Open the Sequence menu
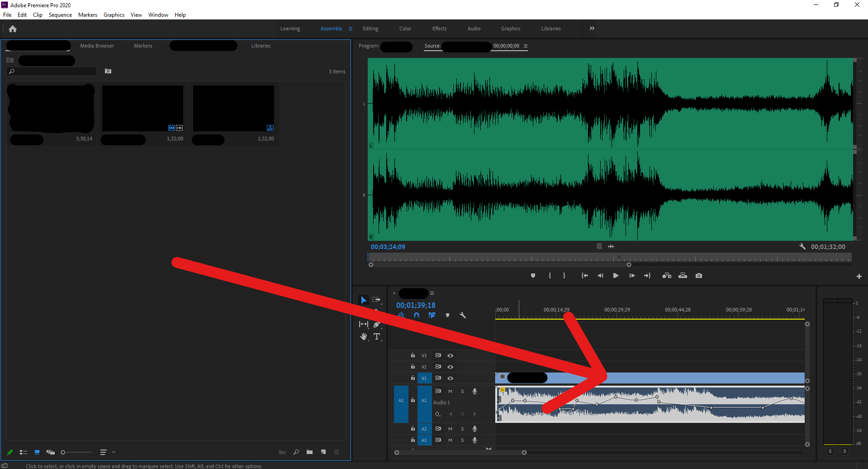868x469 pixels. pyautogui.click(x=60, y=14)
